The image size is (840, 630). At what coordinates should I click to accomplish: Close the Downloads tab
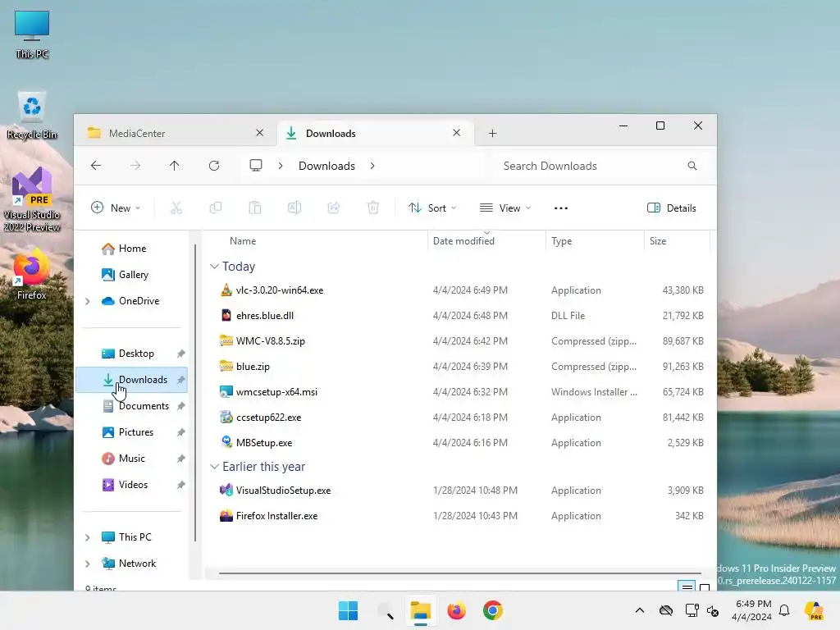click(x=456, y=132)
